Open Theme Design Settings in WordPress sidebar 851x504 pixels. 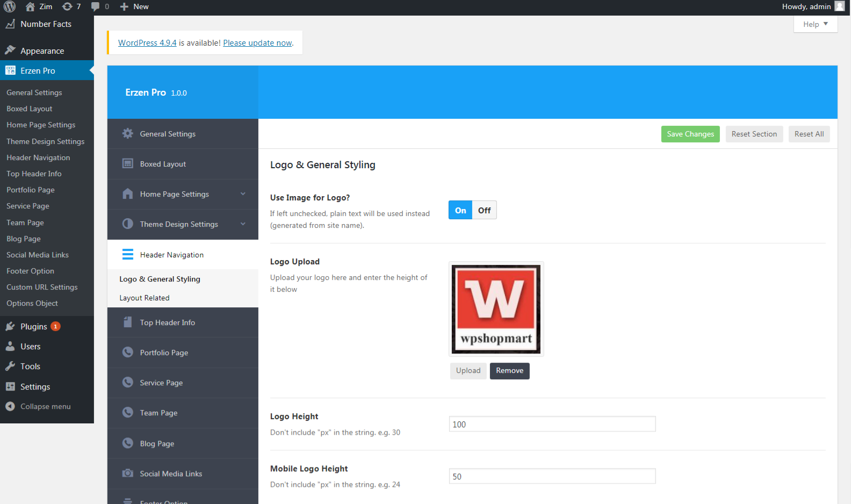click(x=46, y=141)
